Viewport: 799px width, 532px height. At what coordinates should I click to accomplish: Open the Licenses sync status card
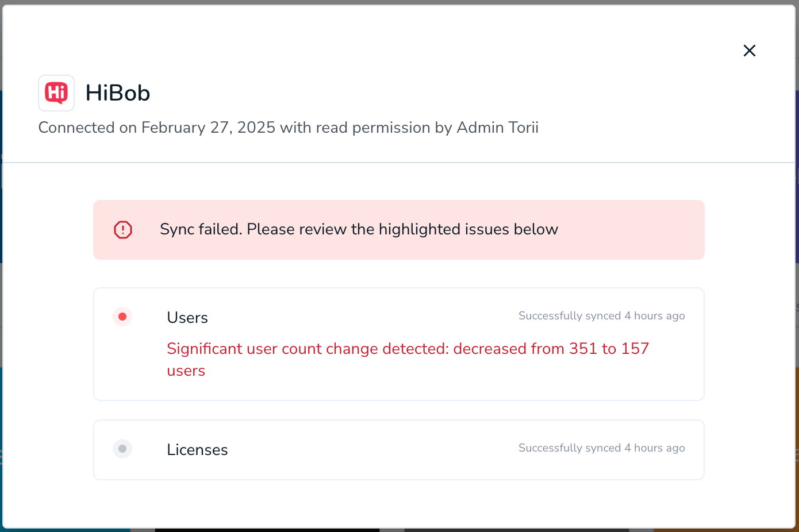click(399, 450)
